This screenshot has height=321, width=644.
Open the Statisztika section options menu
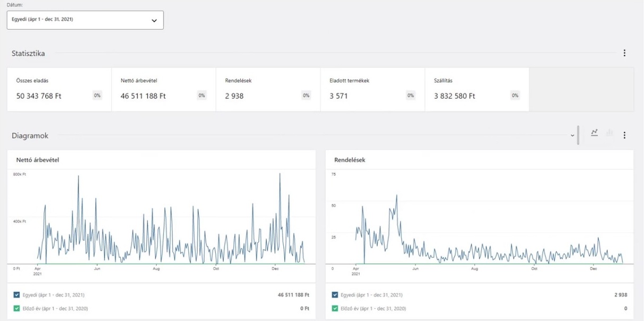coord(624,53)
